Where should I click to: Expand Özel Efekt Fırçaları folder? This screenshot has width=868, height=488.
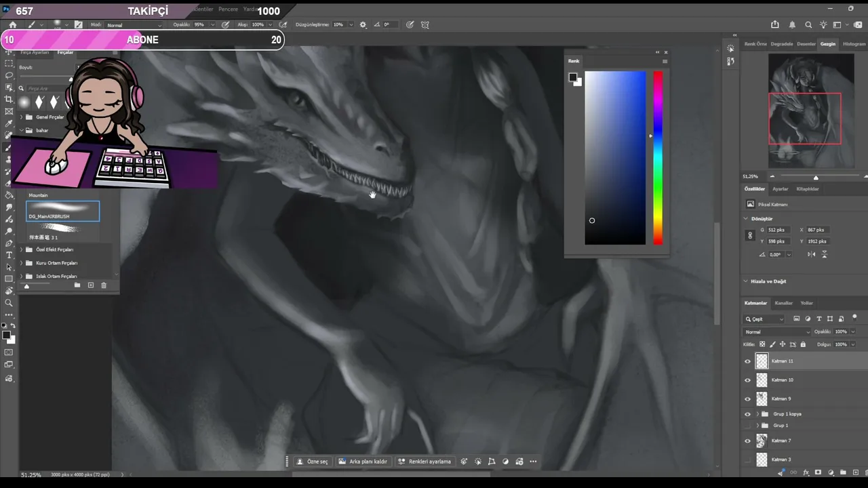coord(21,249)
